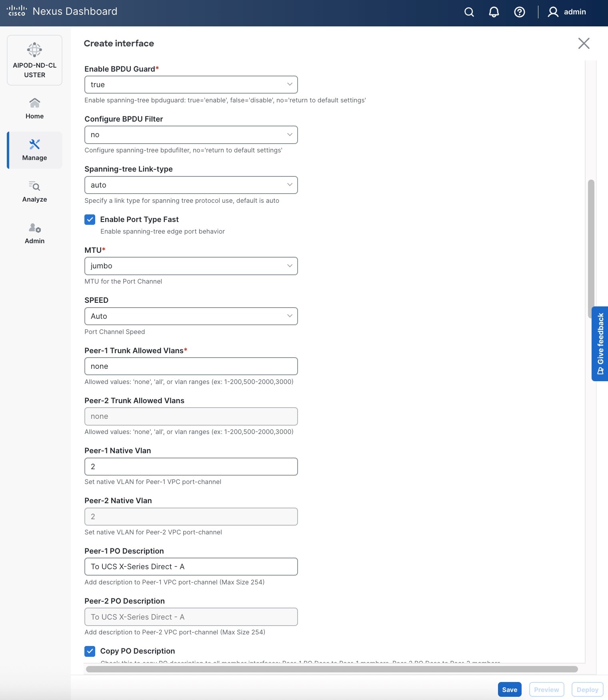Open the help question mark icon
This screenshot has height=700, width=608.
(519, 12)
